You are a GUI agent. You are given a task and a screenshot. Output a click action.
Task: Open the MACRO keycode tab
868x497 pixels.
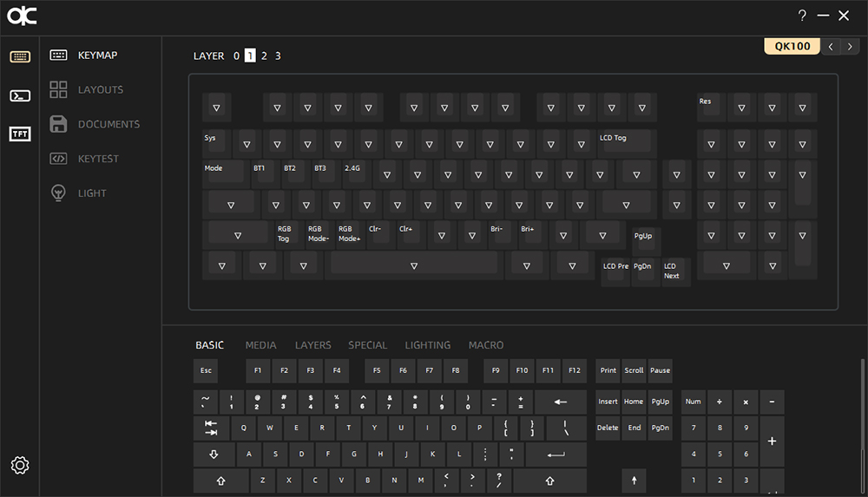(486, 345)
